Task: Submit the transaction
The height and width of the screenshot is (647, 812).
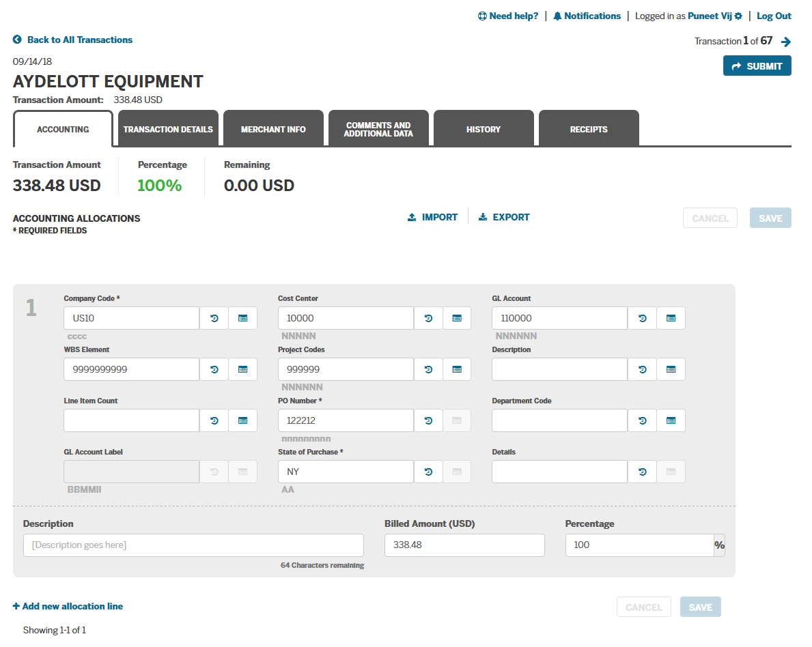Action: 757,66
